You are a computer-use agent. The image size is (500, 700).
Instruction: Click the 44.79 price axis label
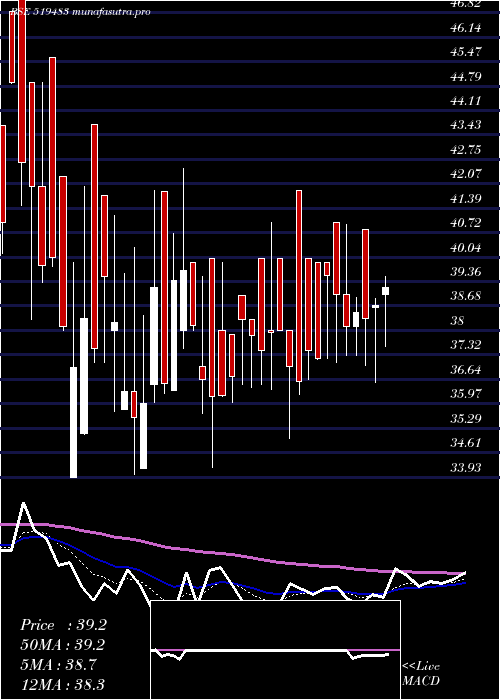point(466,77)
